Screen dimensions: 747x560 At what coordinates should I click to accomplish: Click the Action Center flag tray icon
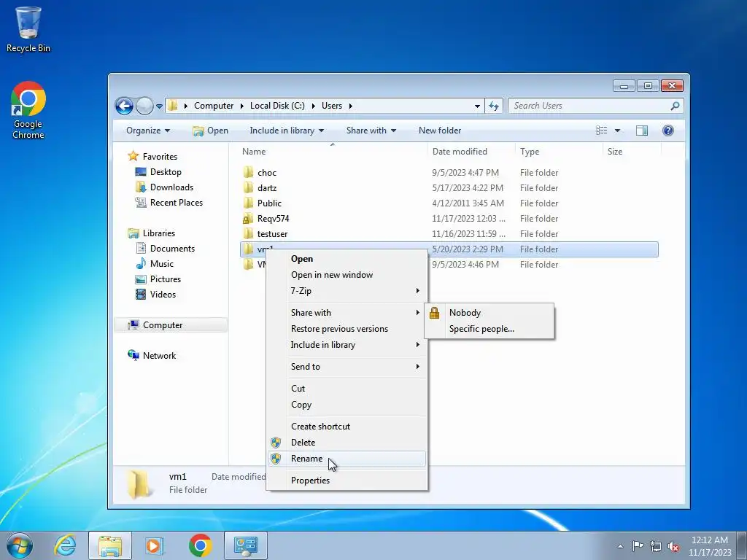click(638, 545)
